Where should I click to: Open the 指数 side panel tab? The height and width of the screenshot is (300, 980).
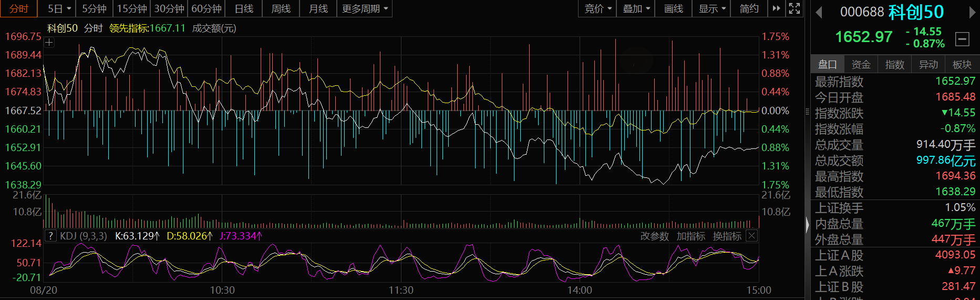(894, 64)
